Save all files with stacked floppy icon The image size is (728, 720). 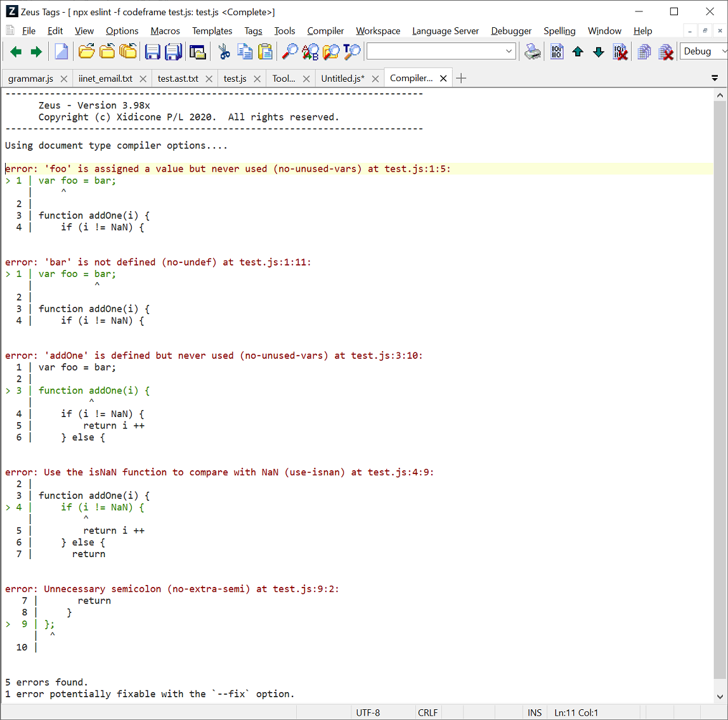click(174, 51)
